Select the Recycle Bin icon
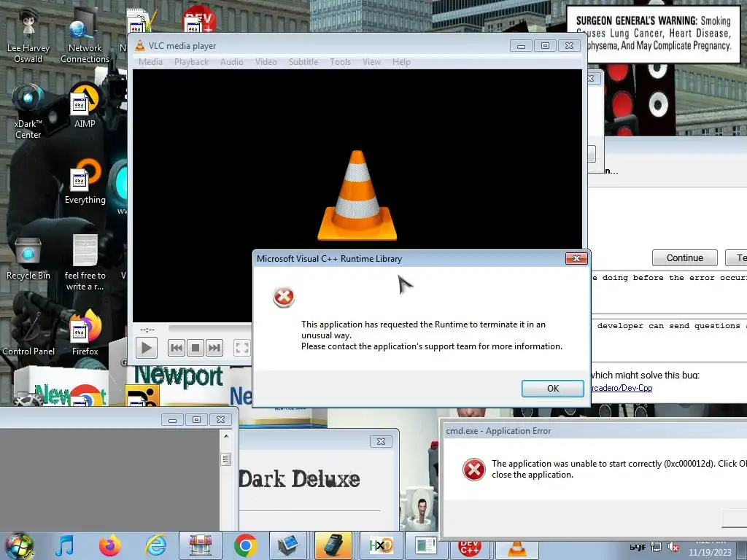The width and height of the screenshot is (747, 560). coord(28,259)
